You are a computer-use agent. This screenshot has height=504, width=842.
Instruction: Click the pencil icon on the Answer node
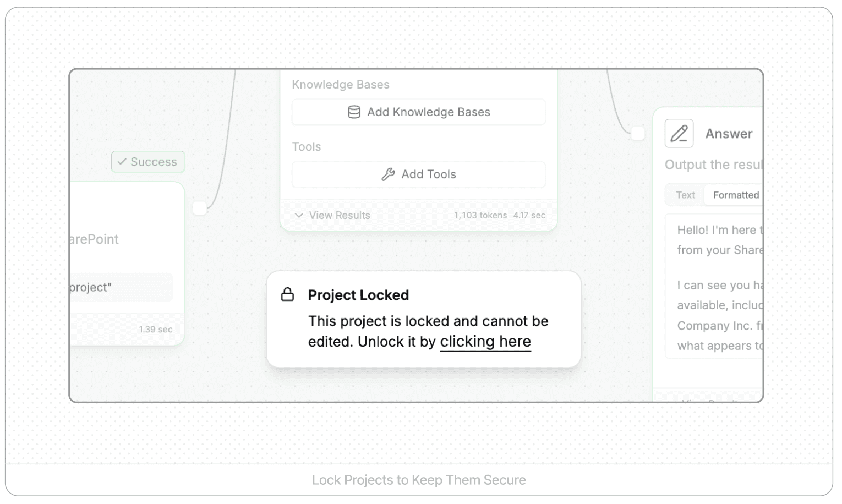tap(679, 134)
